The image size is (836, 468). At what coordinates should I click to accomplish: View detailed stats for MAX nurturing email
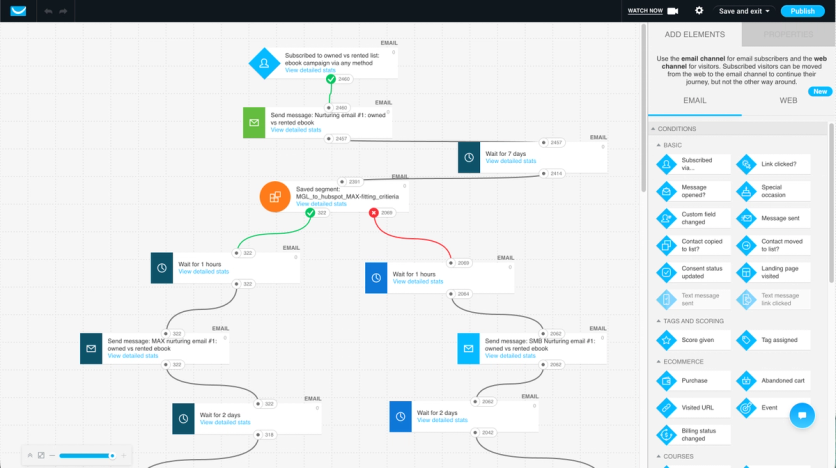point(133,356)
